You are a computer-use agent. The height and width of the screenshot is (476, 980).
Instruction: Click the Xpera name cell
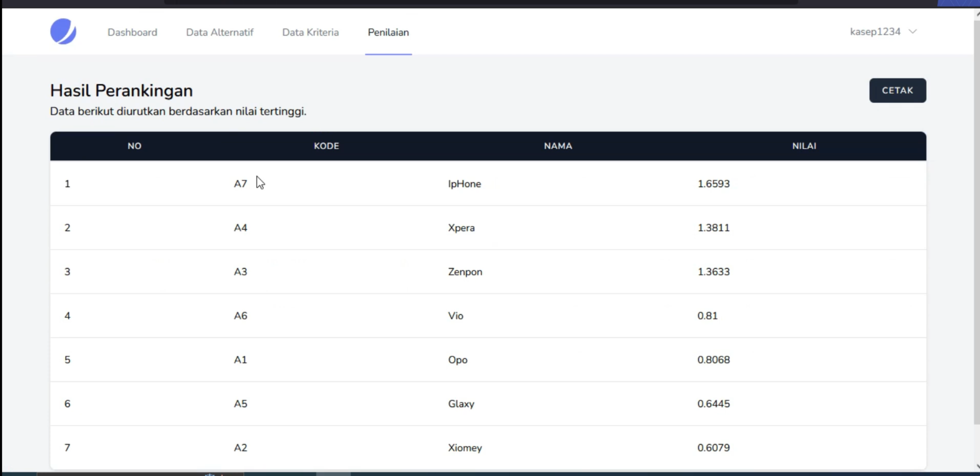[461, 228]
